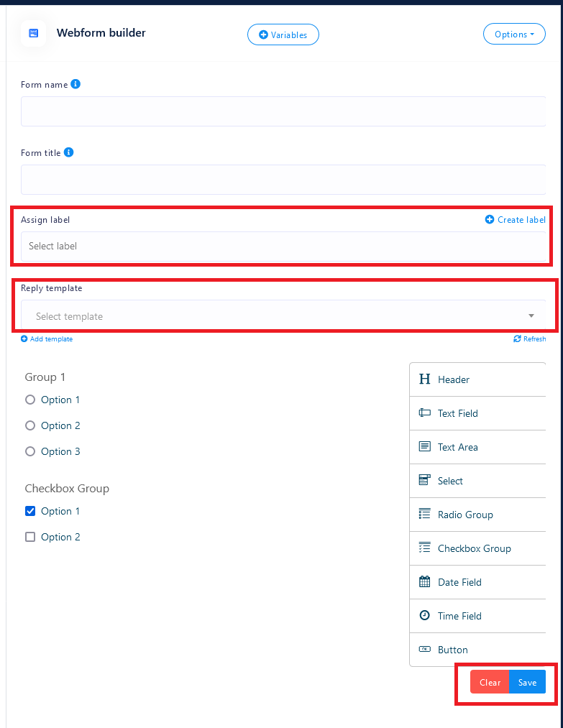Choose Checkbox Group from element list

click(x=474, y=548)
